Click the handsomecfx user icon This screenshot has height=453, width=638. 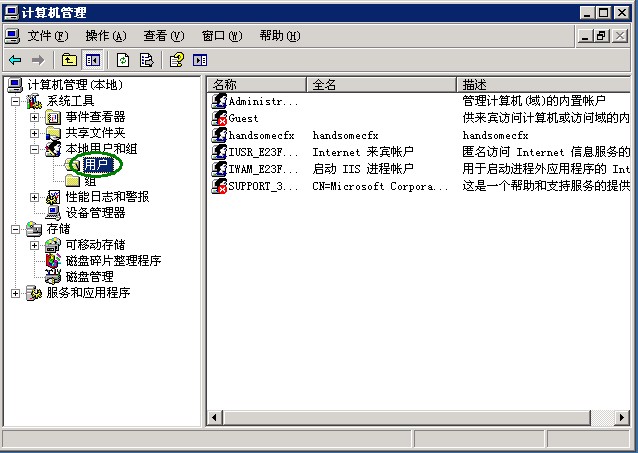(x=219, y=135)
